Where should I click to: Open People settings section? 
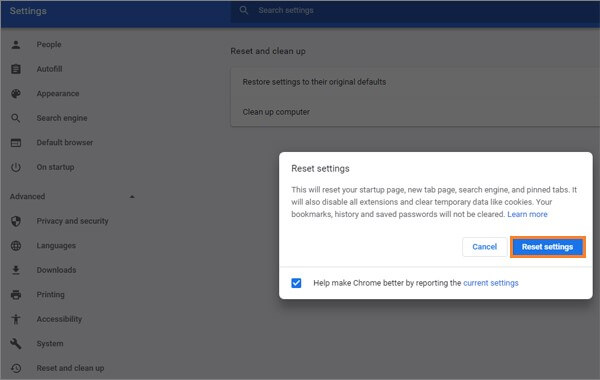(49, 44)
